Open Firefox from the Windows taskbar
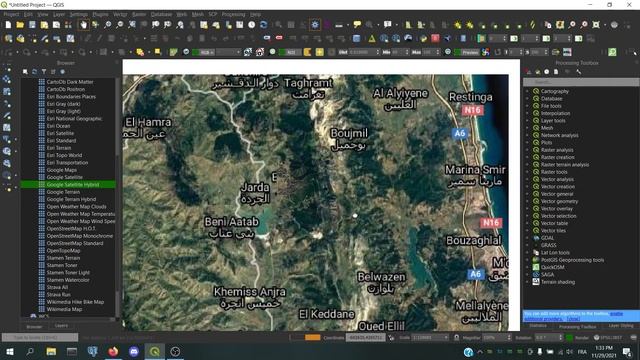640x360 pixels. click(113, 351)
